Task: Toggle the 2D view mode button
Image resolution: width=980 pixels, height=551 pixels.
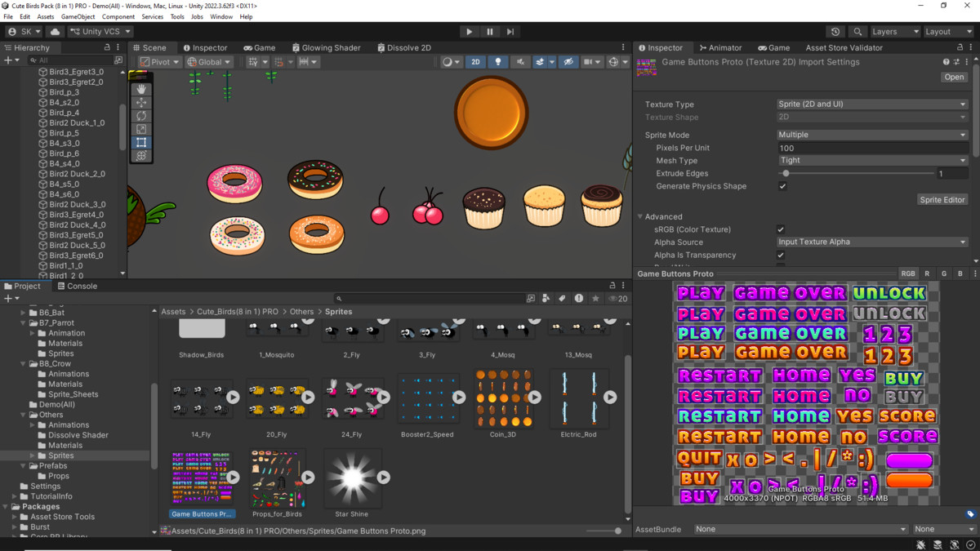Action: coord(476,62)
